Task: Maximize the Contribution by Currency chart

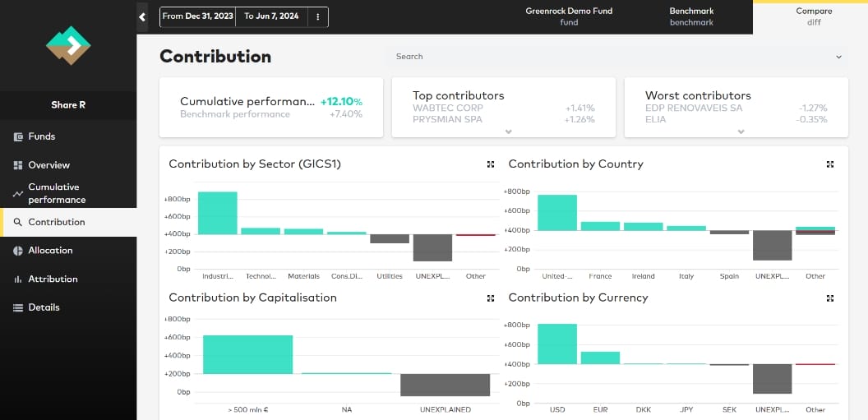Action: pyautogui.click(x=830, y=298)
